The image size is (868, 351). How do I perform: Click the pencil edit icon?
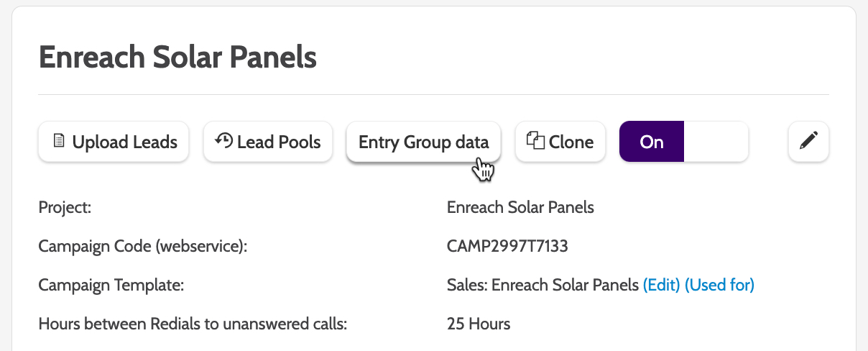pyautogui.click(x=808, y=141)
